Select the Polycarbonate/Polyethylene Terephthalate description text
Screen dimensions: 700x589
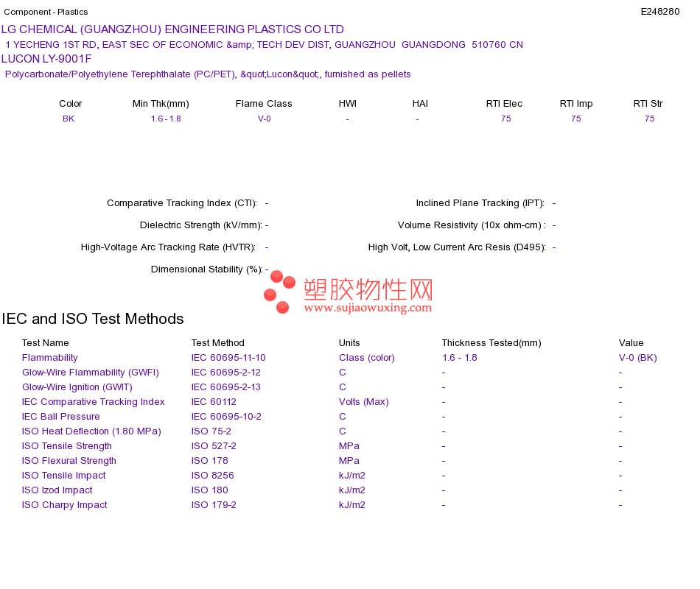(208, 74)
